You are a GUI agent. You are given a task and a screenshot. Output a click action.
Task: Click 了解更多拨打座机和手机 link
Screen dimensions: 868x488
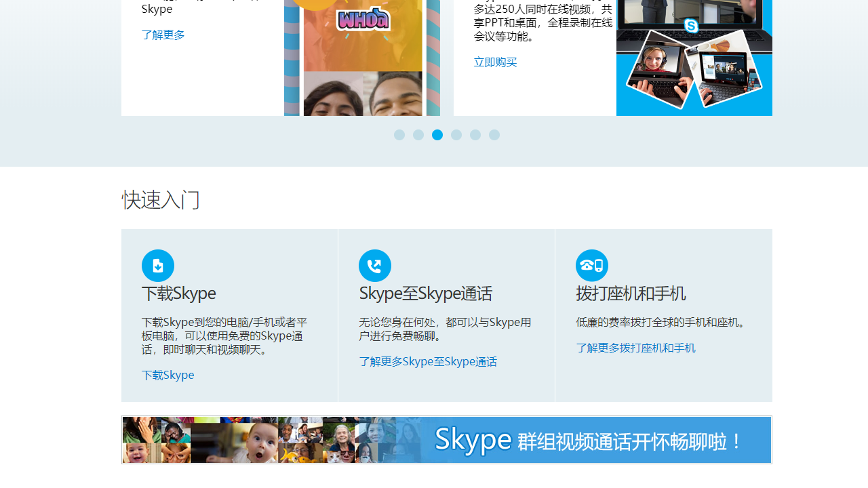tap(635, 347)
